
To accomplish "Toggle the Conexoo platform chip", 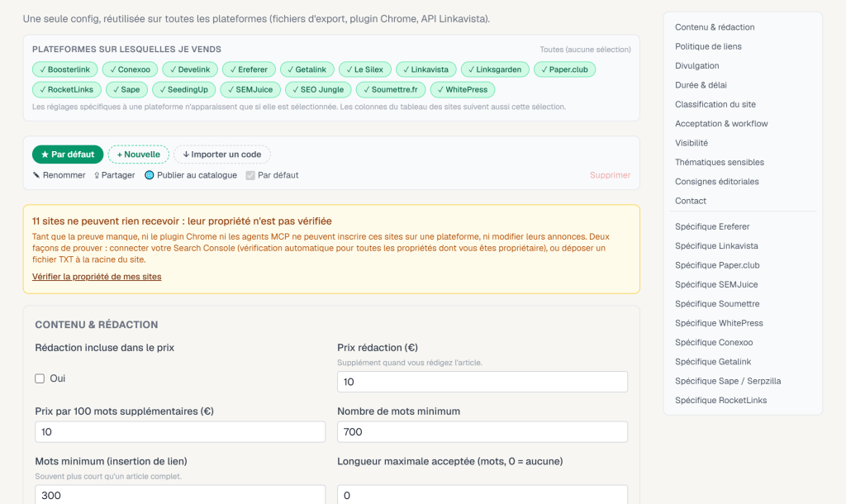I will [130, 69].
